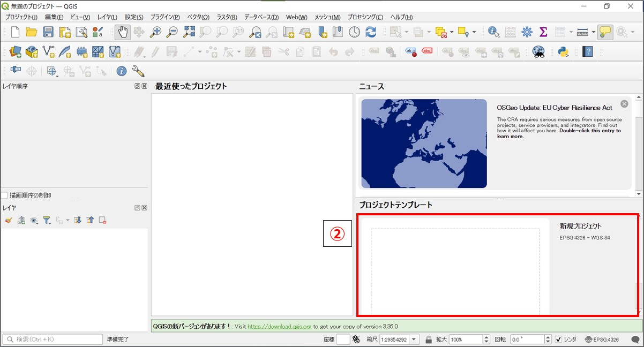Open the Temporal Controller clock icon
644x347 pixels.
point(355,32)
